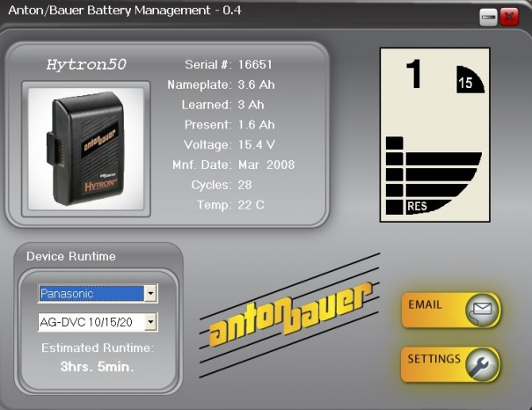
Task: Close the Battery Management window
Action: (509, 17)
